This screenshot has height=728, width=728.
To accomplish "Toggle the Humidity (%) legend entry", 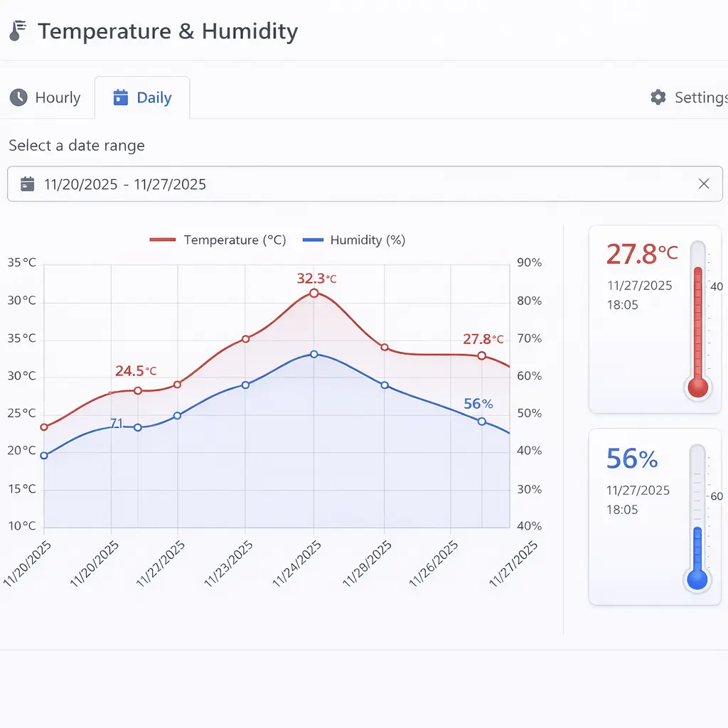I will point(354,240).
